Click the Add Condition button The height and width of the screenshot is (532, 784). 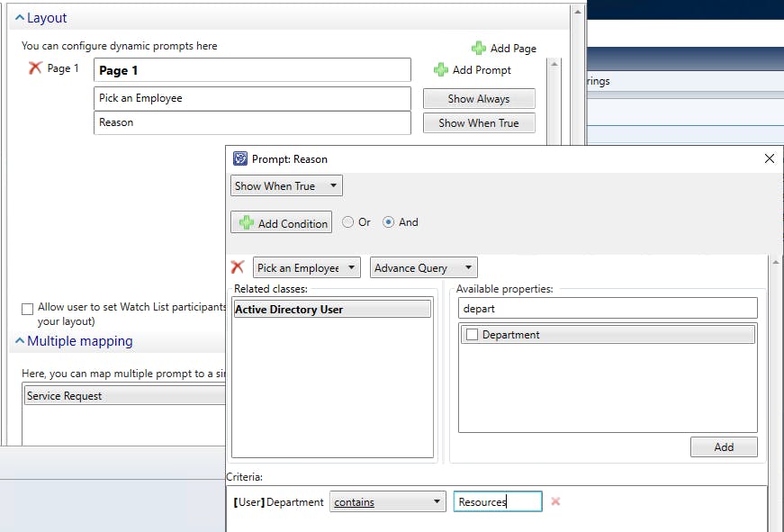coord(281,222)
